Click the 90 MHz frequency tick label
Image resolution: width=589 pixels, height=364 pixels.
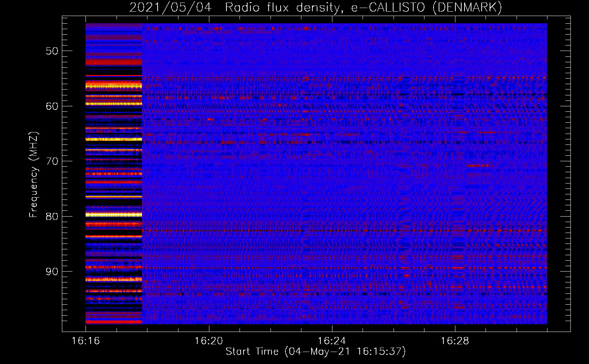point(52,272)
